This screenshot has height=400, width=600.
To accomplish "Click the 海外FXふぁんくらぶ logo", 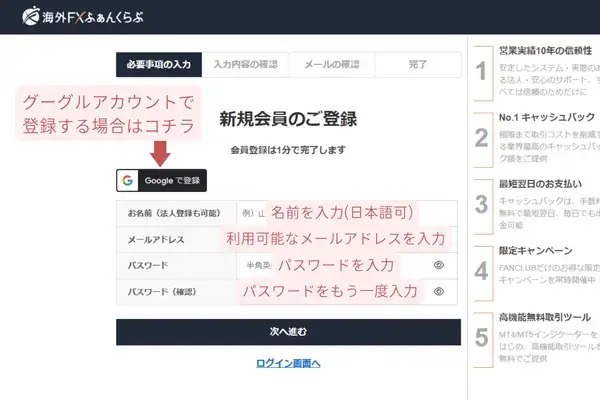I will (83, 16).
